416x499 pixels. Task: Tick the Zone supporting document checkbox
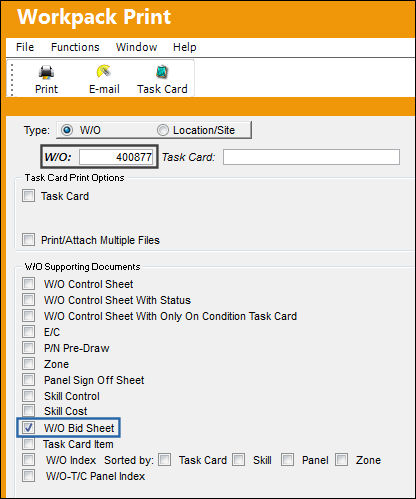(28, 364)
